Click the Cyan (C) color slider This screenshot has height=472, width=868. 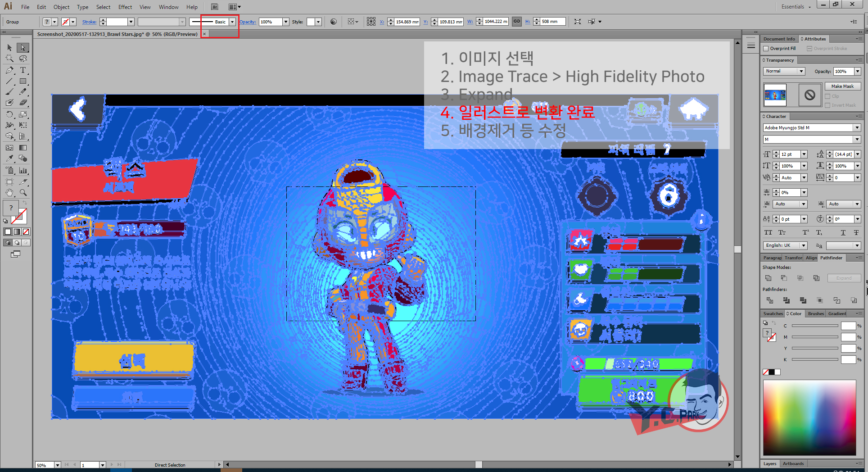(814, 326)
